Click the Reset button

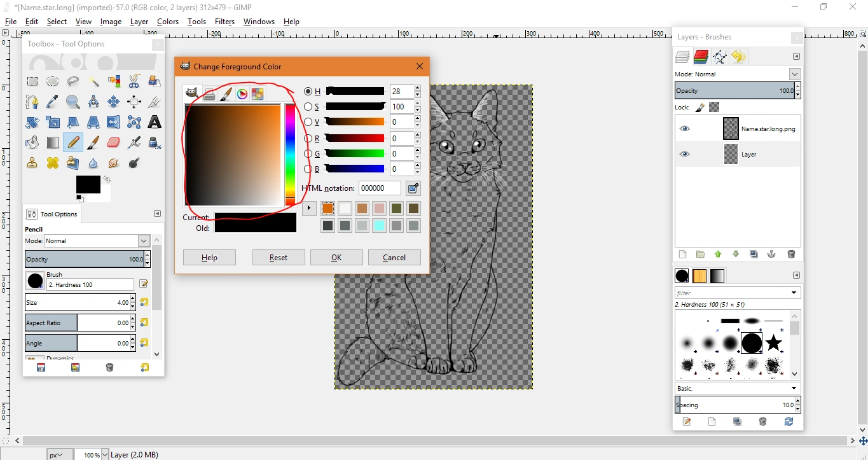point(279,258)
